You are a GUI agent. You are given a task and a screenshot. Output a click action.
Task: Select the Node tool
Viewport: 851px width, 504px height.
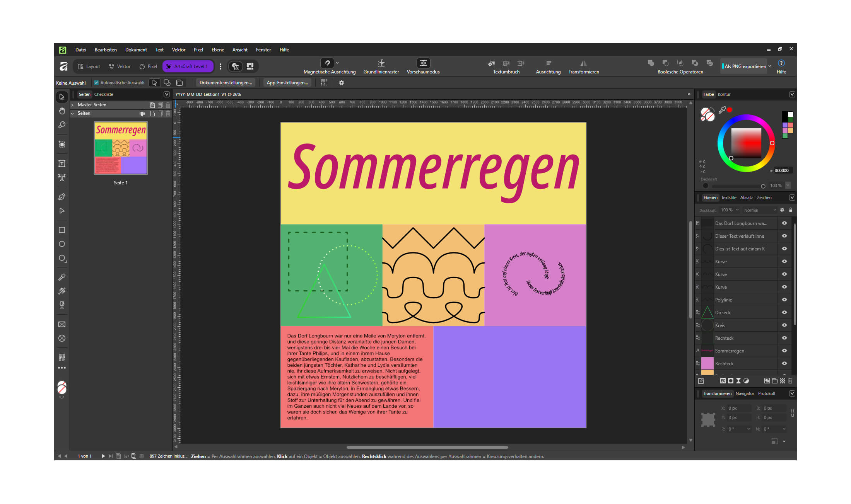click(62, 211)
